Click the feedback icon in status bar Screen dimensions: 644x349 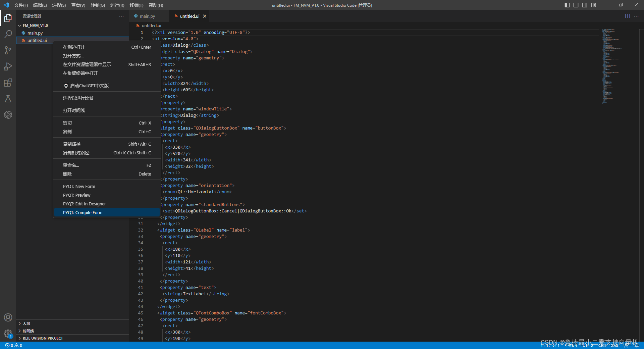click(x=626, y=345)
